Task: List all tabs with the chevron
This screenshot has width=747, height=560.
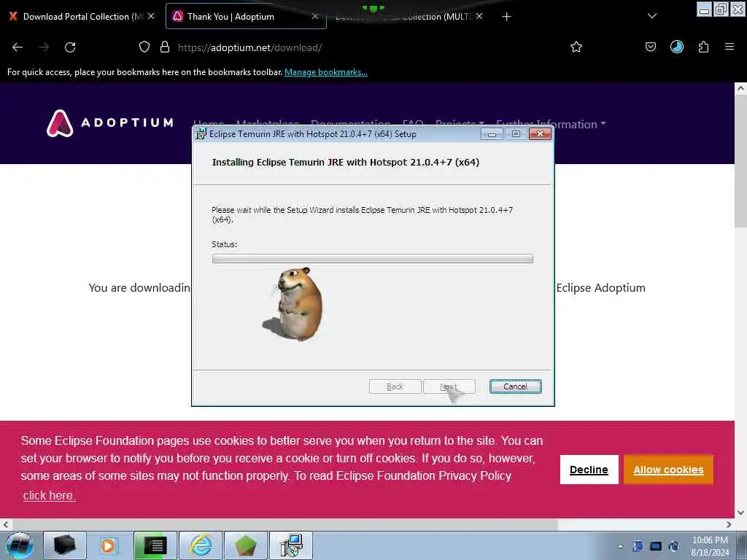Action: (652, 16)
